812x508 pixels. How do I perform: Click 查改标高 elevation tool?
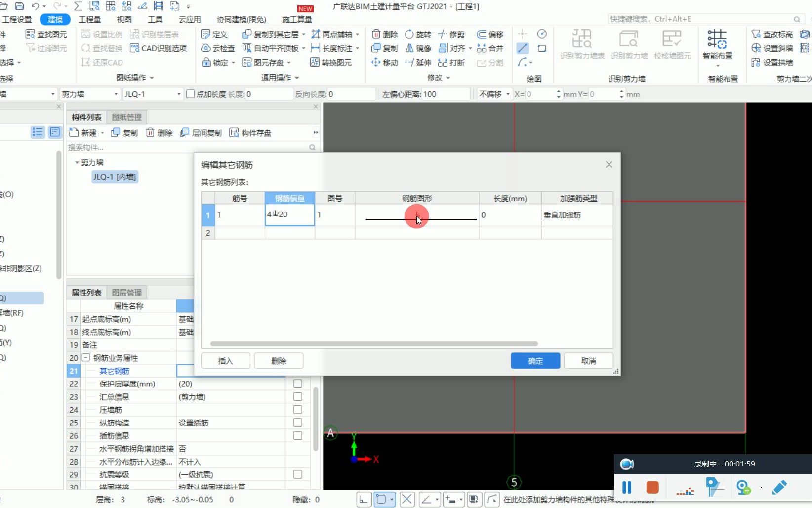[x=772, y=34]
